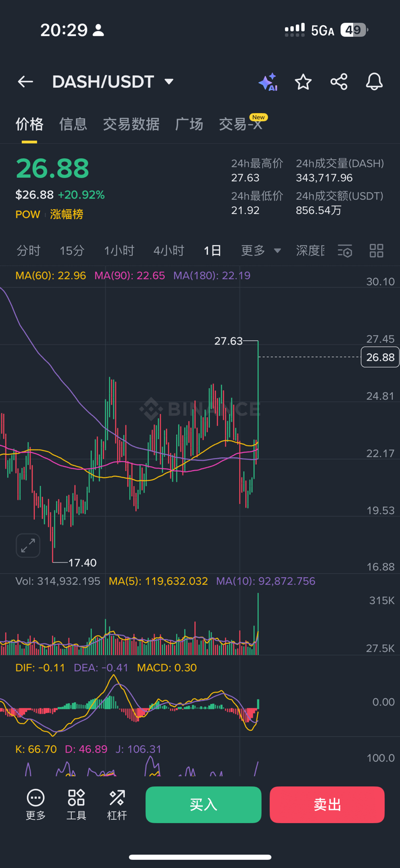The height and width of the screenshot is (868, 400).
Task: Select the 15分 chart interval
Action: [x=72, y=250]
